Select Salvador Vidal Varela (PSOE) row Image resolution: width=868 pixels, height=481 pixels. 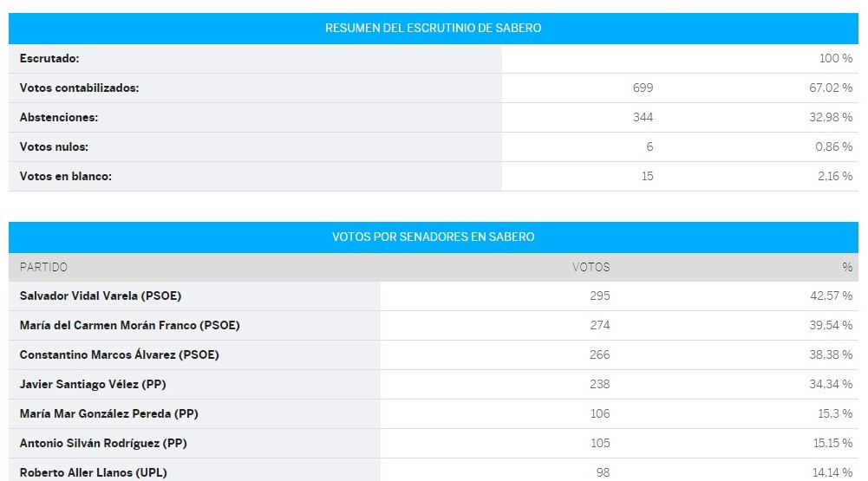pyautogui.click(x=434, y=296)
